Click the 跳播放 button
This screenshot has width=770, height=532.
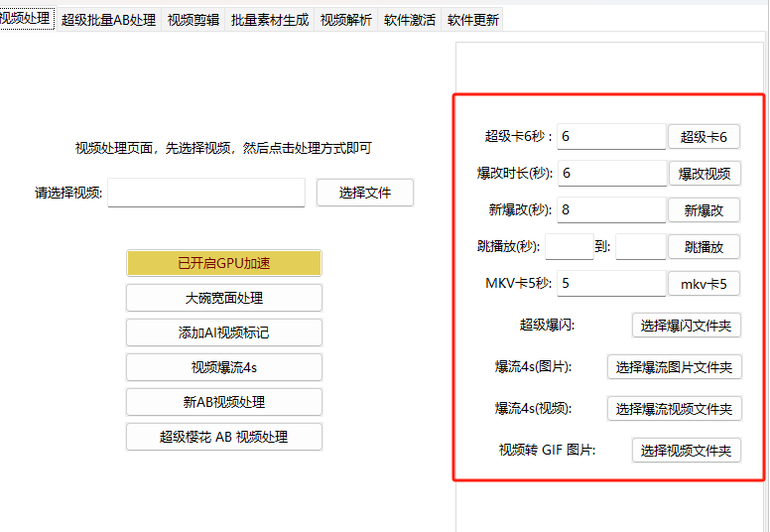click(x=704, y=247)
